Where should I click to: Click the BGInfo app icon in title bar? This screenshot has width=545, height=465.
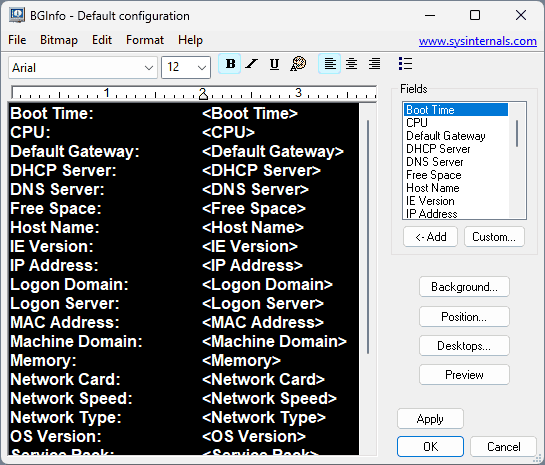(17, 15)
